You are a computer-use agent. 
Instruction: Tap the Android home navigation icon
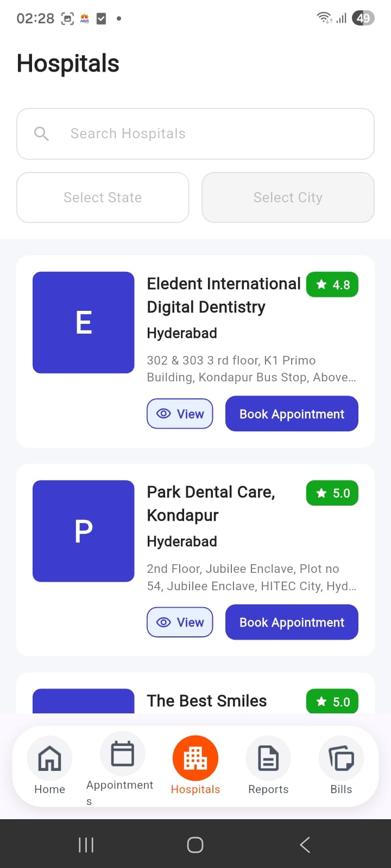pyautogui.click(x=195, y=845)
